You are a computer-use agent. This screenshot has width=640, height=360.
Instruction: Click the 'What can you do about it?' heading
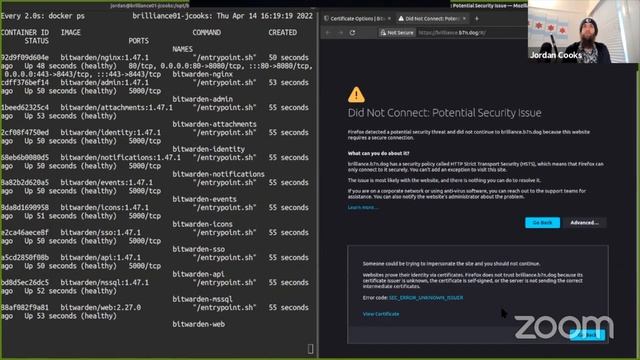click(378, 153)
